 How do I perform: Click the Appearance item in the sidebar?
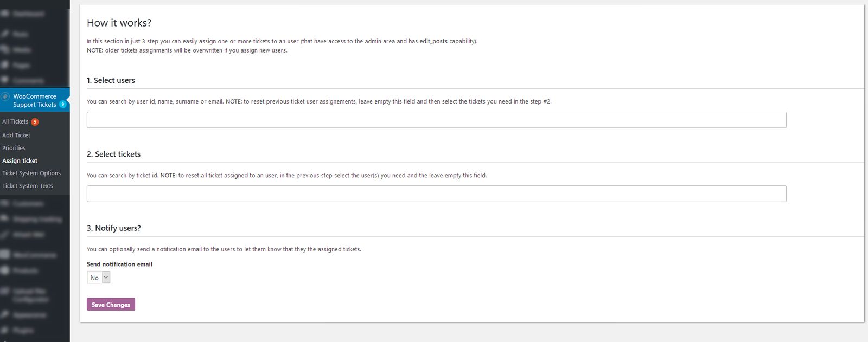click(30, 314)
